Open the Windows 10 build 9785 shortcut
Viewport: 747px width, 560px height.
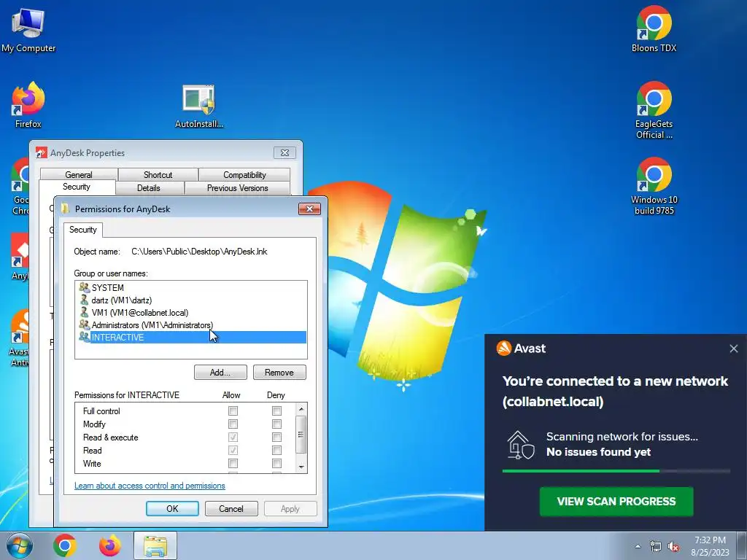point(654,186)
